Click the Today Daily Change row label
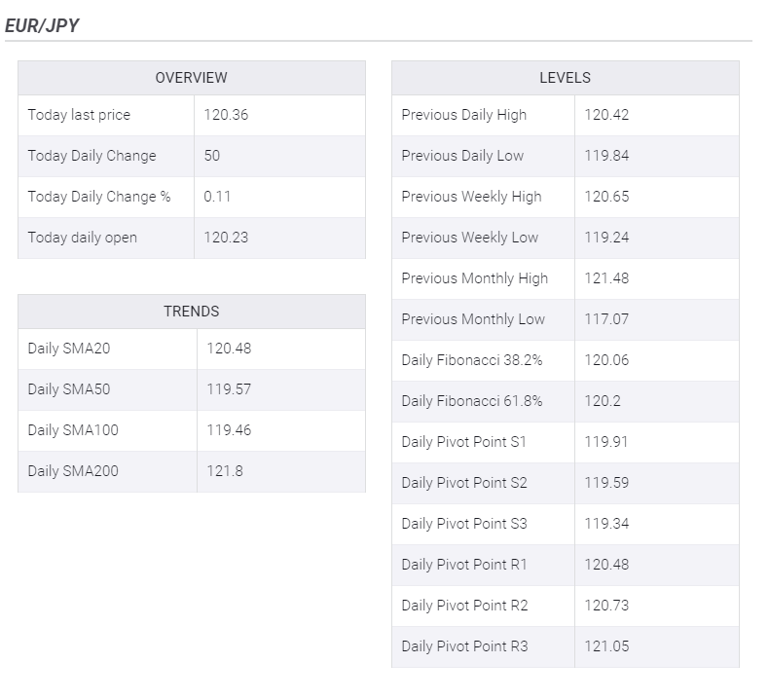769x700 pixels. 92,156
